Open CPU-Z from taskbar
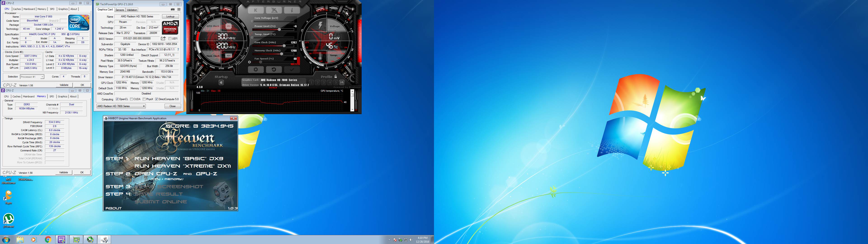 pos(62,240)
